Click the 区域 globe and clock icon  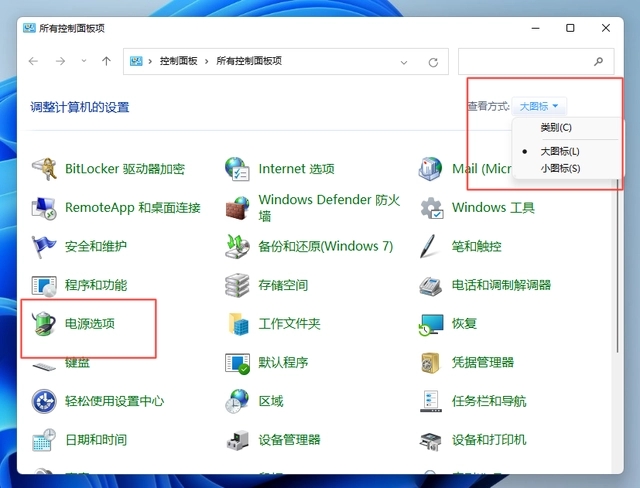(237, 401)
